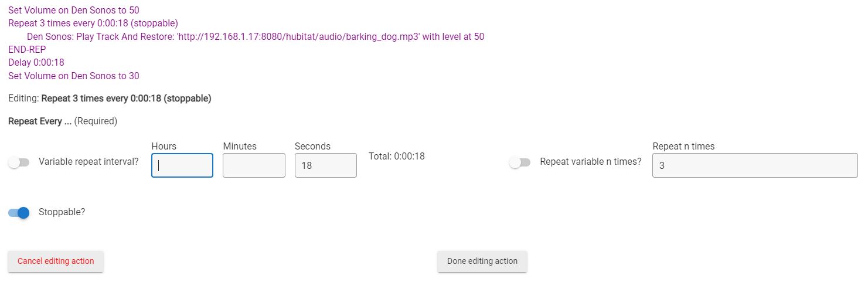The width and height of the screenshot is (868, 292).
Task: Select the Repeat 3 times action line
Action: pos(93,23)
